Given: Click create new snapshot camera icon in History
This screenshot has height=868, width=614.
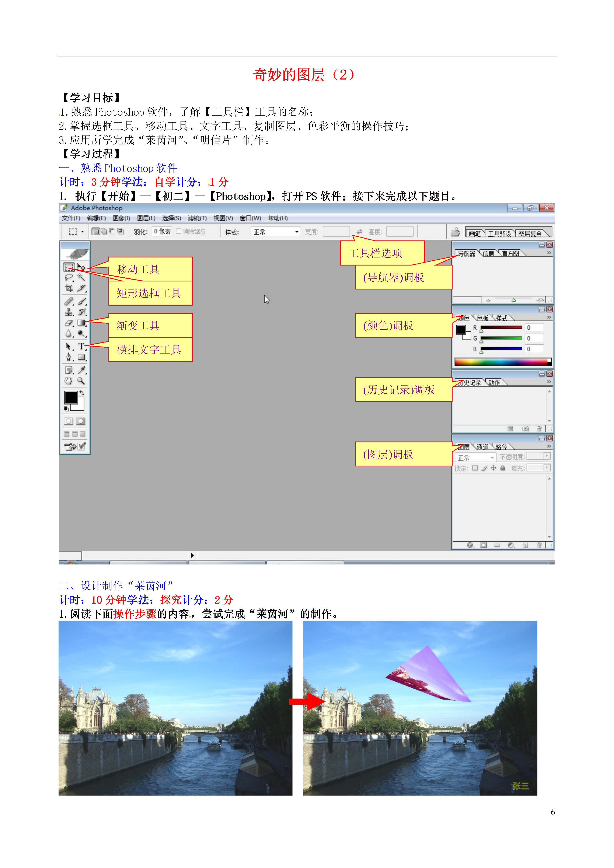Looking at the screenshot, I should coord(526,429).
